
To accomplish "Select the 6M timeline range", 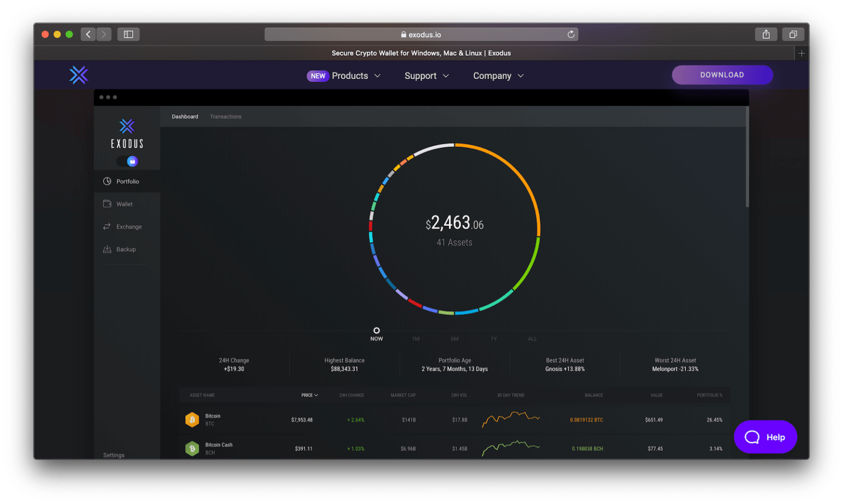I will (x=454, y=339).
